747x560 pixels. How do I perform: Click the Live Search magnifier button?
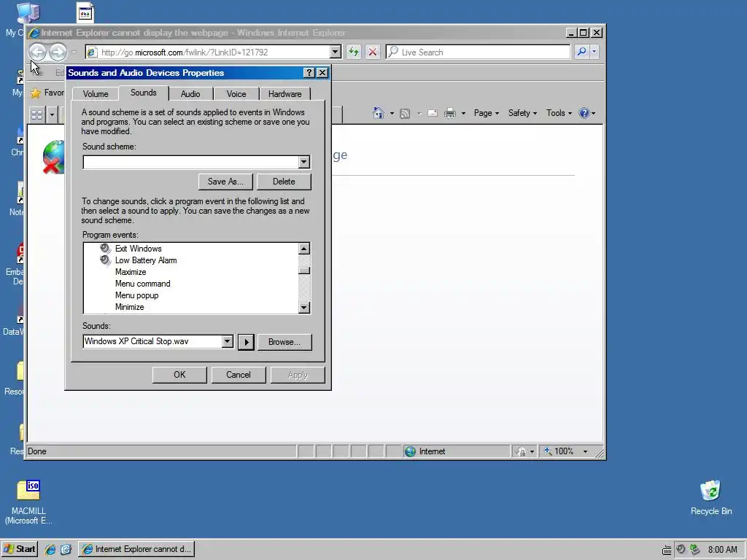pos(581,52)
